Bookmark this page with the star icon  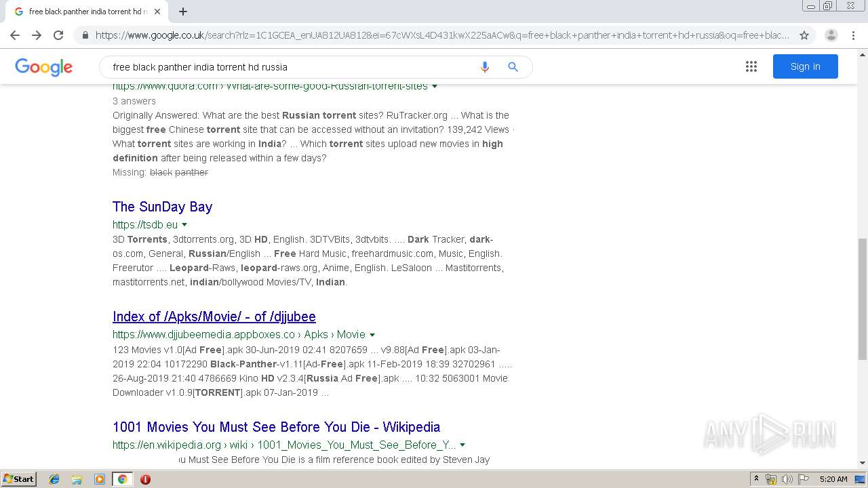(x=804, y=35)
